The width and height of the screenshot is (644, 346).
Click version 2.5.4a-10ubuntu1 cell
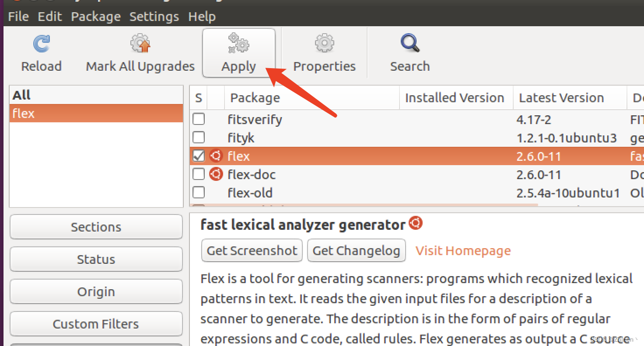pos(568,193)
